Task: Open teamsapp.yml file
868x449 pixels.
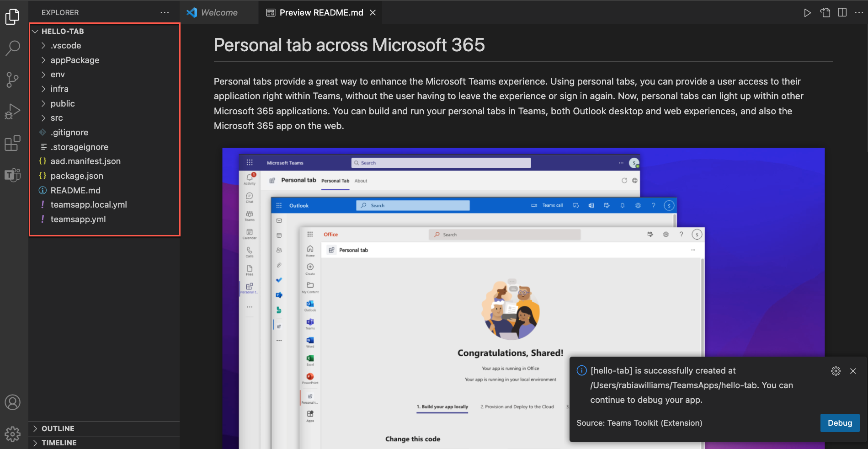Action: click(x=105, y=219)
